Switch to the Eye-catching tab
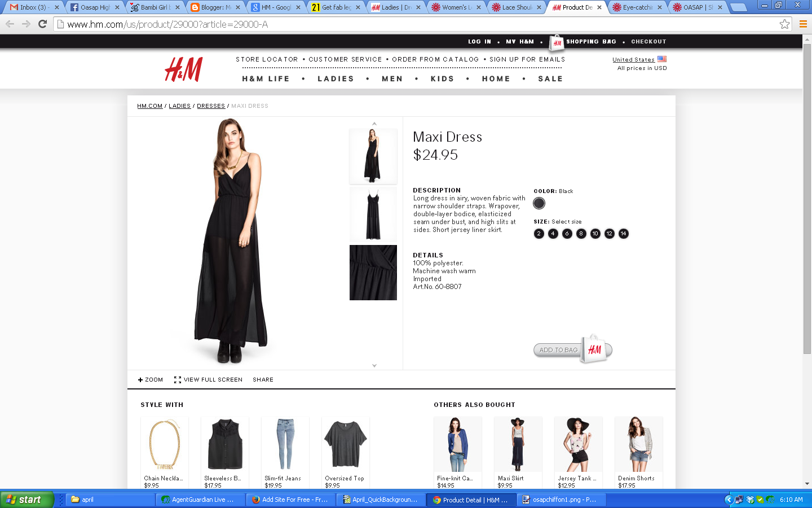 pyautogui.click(x=637, y=7)
